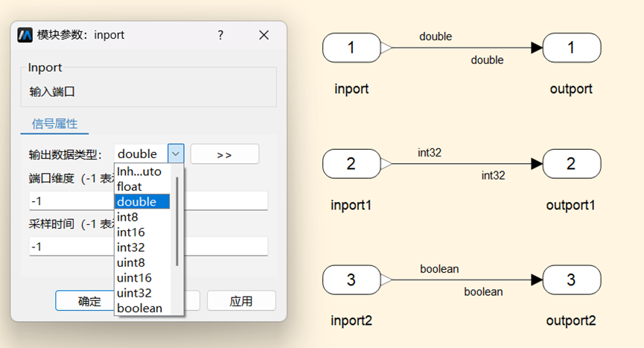Screen dimensions: 644x348
Task: Select outport block numbered 1
Action: click(572, 48)
